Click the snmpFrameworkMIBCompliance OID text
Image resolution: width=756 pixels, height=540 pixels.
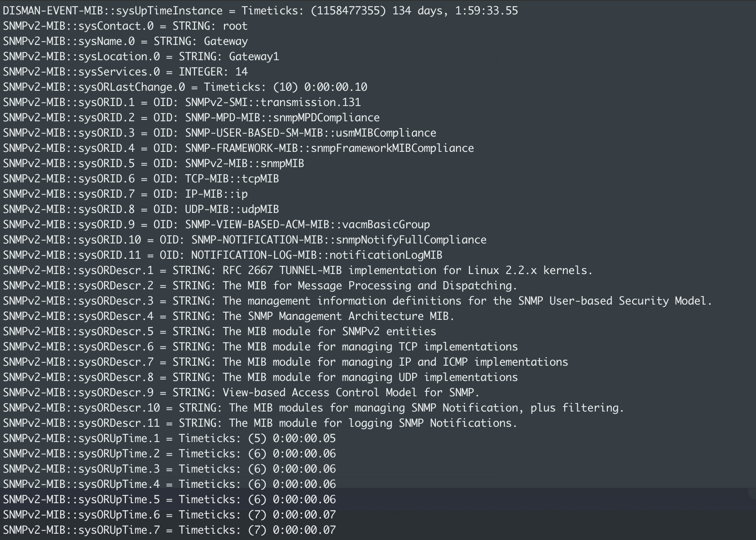click(330, 148)
